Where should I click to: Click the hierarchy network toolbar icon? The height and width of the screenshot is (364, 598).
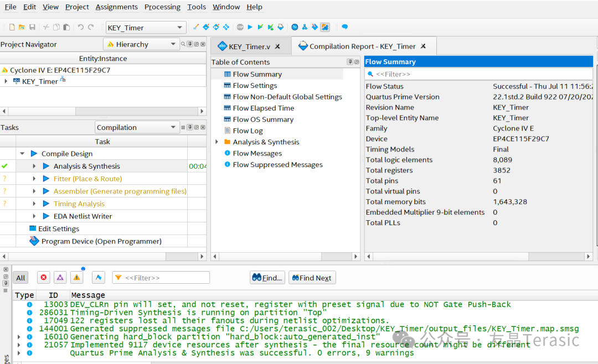coord(305,27)
